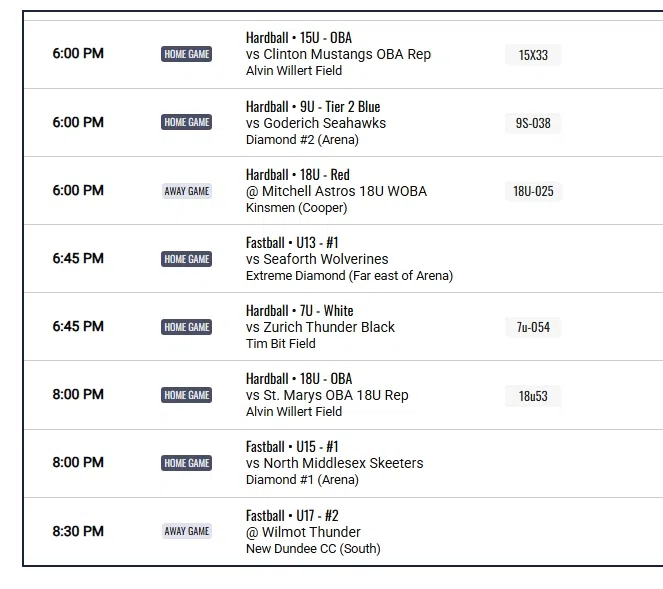Select game number 7u-054 tag

coord(533,327)
